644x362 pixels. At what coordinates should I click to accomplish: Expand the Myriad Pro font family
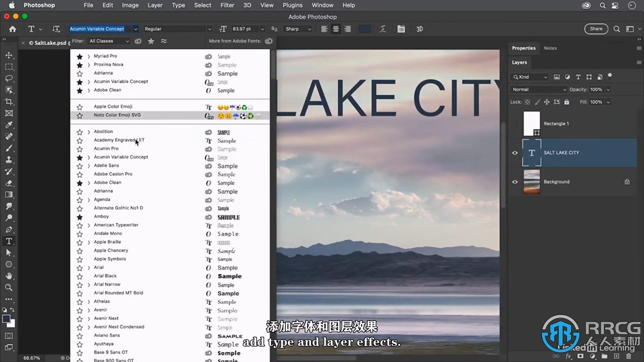89,56
